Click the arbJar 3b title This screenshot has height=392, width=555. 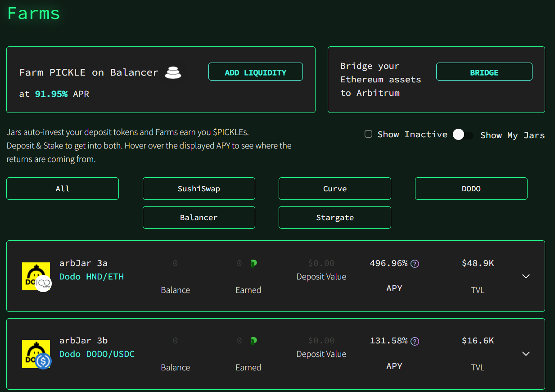point(83,341)
